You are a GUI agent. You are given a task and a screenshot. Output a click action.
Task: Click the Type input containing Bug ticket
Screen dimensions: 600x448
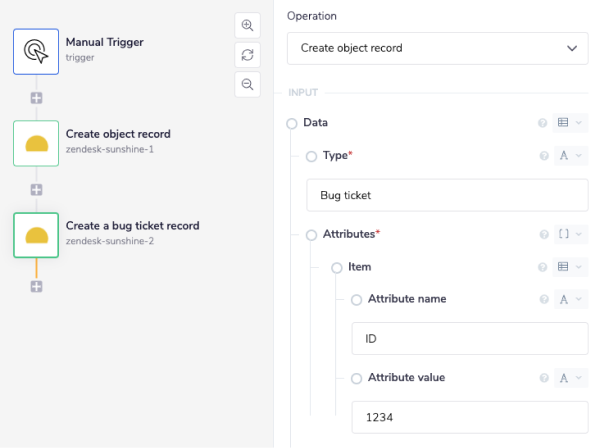[x=447, y=195]
